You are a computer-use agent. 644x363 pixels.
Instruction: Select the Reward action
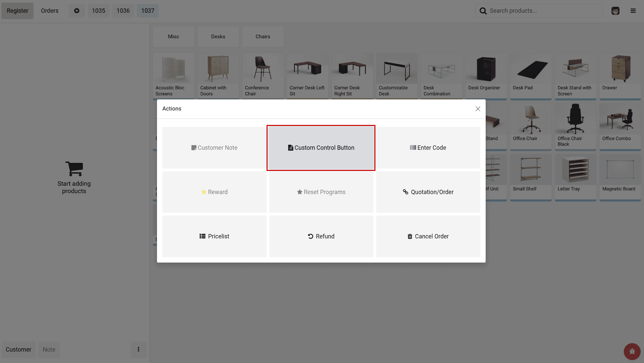(214, 192)
